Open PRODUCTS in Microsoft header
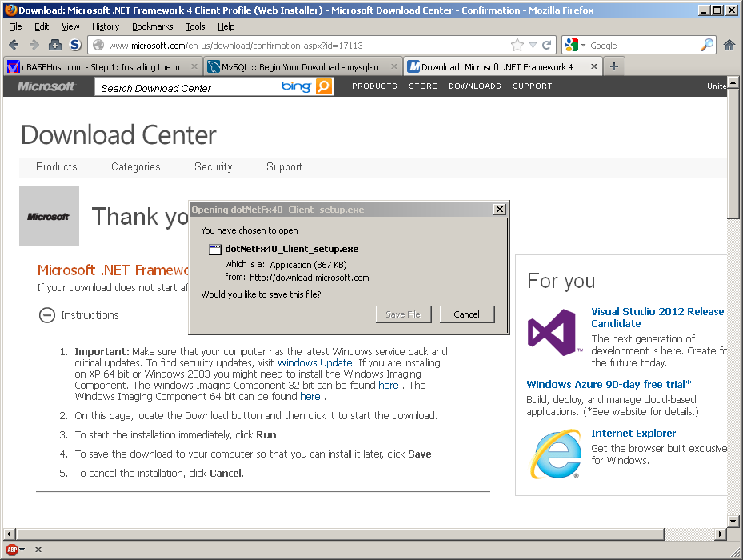Screen dimensions: 743x560 tap(374, 86)
